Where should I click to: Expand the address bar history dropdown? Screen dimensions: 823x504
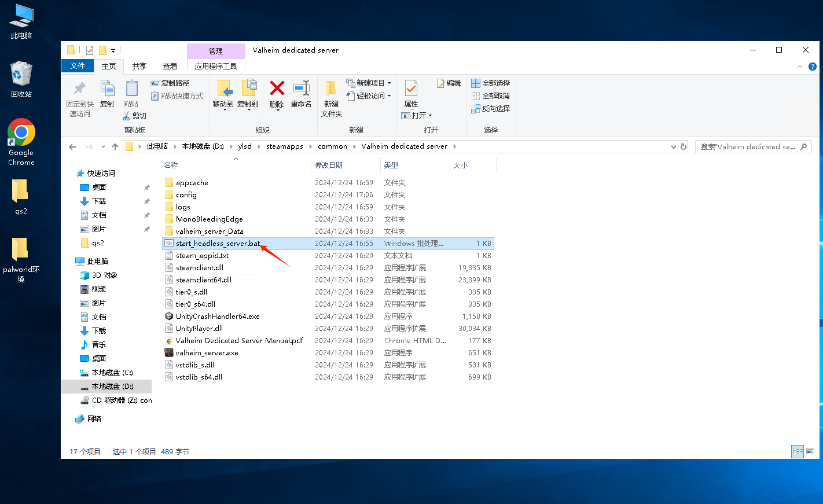(674, 147)
